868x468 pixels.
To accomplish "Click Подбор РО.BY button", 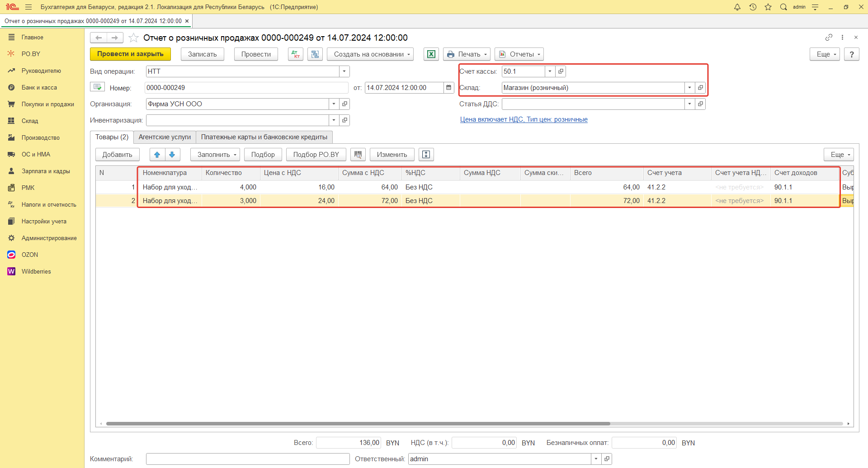I will [316, 155].
